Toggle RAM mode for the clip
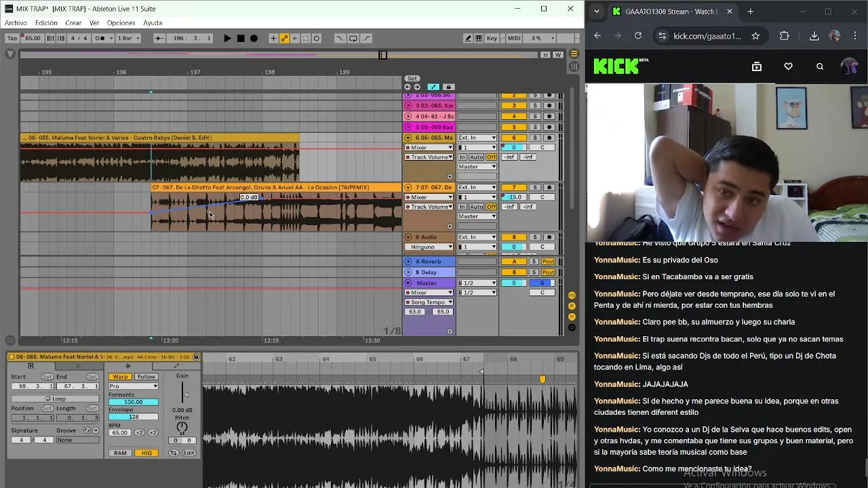The image size is (868, 488). 120,453
